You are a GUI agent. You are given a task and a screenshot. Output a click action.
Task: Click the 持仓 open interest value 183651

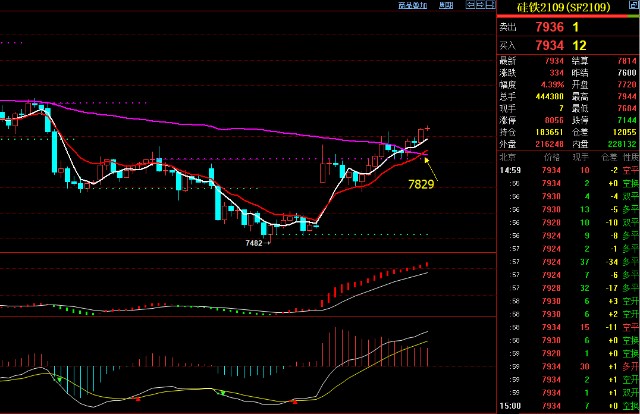pos(549,132)
